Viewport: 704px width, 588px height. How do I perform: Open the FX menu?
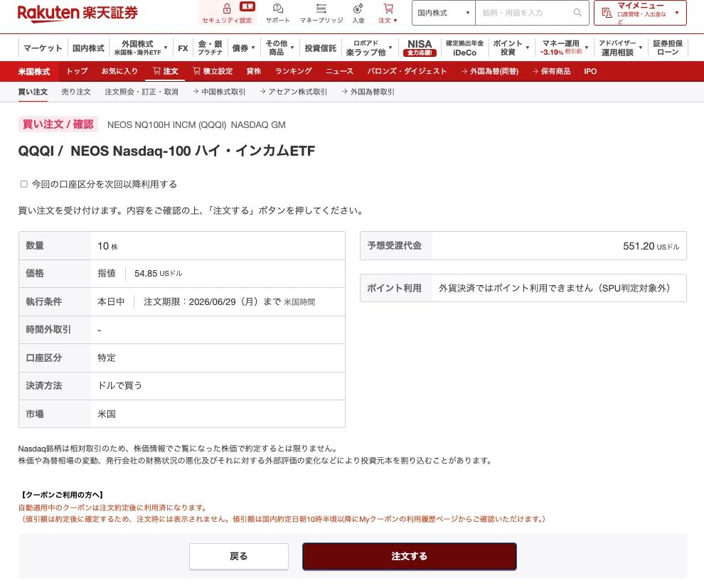[183, 48]
